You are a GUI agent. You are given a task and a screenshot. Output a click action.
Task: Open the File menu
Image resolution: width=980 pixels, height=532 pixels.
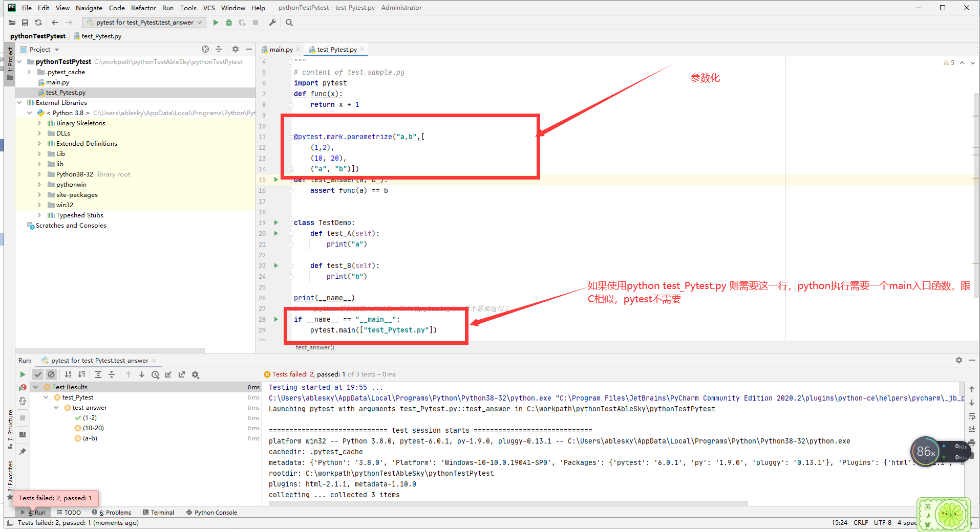coord(27,8)
